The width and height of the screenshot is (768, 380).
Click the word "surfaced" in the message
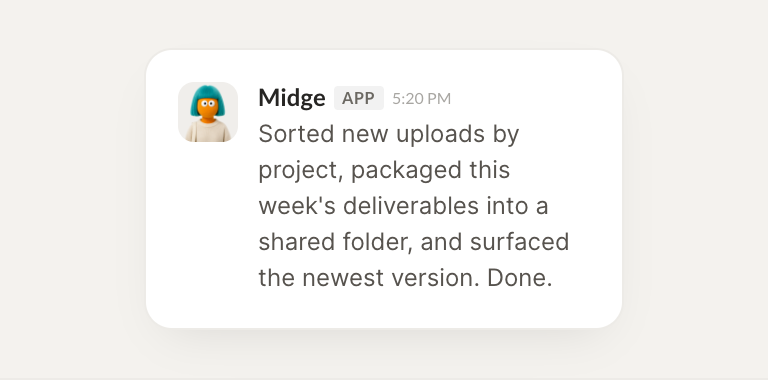519,242
